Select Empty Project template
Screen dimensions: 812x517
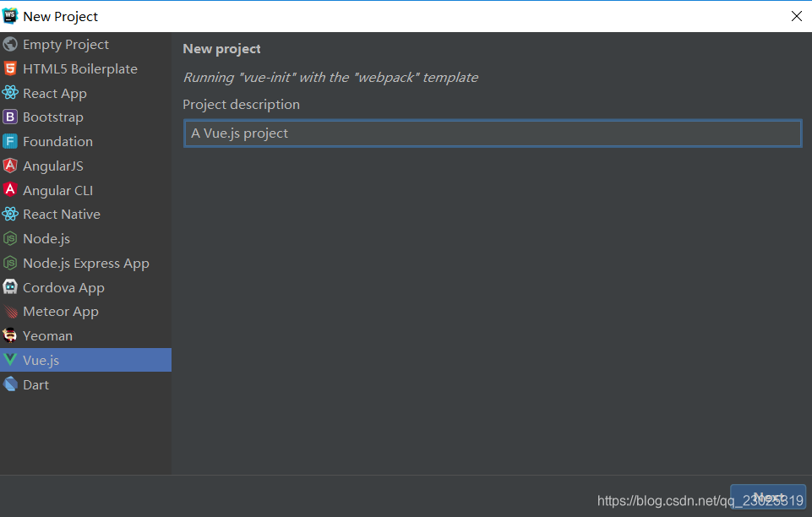point(85,45)
